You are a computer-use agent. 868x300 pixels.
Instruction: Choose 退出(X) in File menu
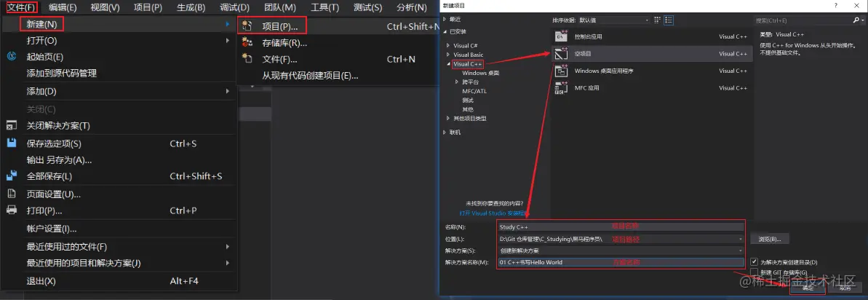(x=41, y=280)
